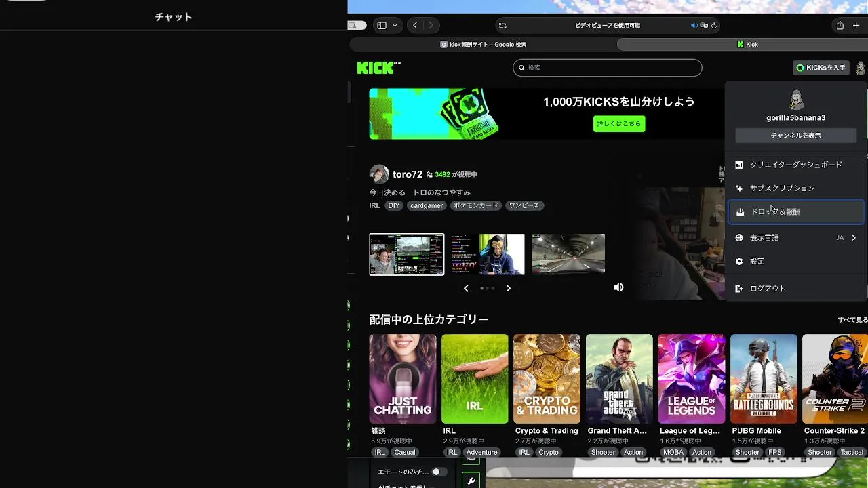Click the FPS tag under PUBG Mobile
This screenshot has width=868, height=488.
[x=775, y=453]
